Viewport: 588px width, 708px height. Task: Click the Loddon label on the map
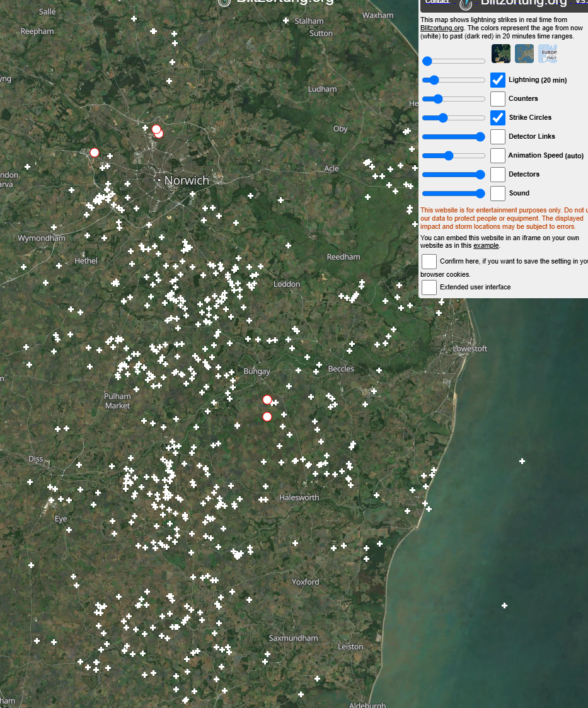point(287,284)
